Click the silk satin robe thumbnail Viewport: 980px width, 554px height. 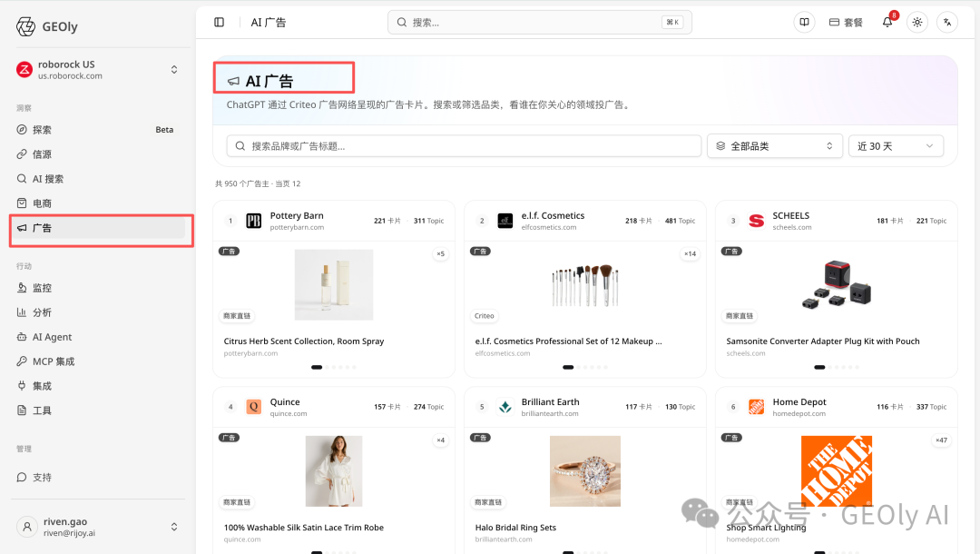point(334,470)
